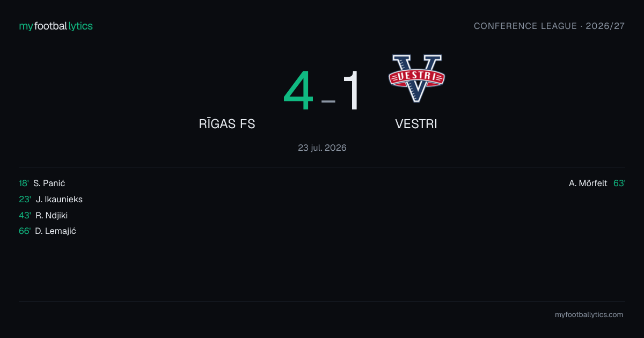
Task: Click the dash between the scores
Action: (x=328, y=101)
